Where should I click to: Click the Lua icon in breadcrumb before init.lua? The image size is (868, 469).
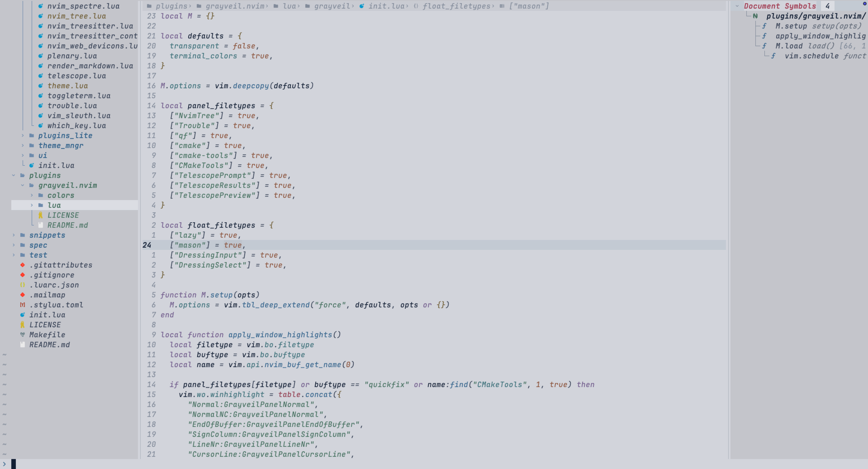tap(362, 6)
